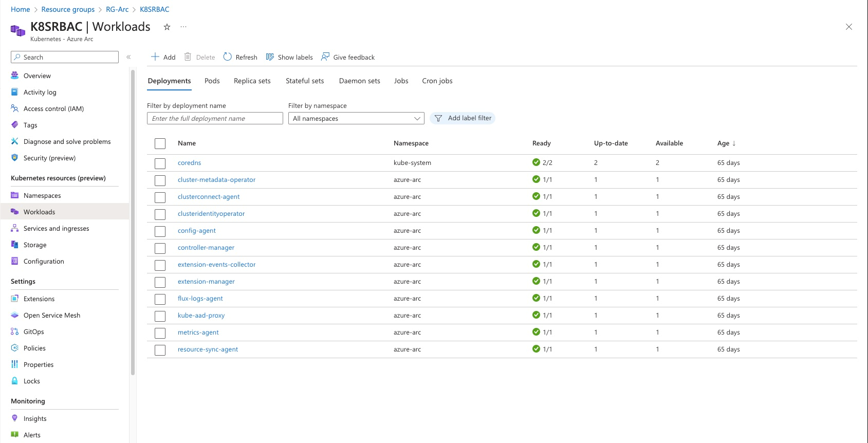Switch to the Cron jobs tab

pos(437,81)
